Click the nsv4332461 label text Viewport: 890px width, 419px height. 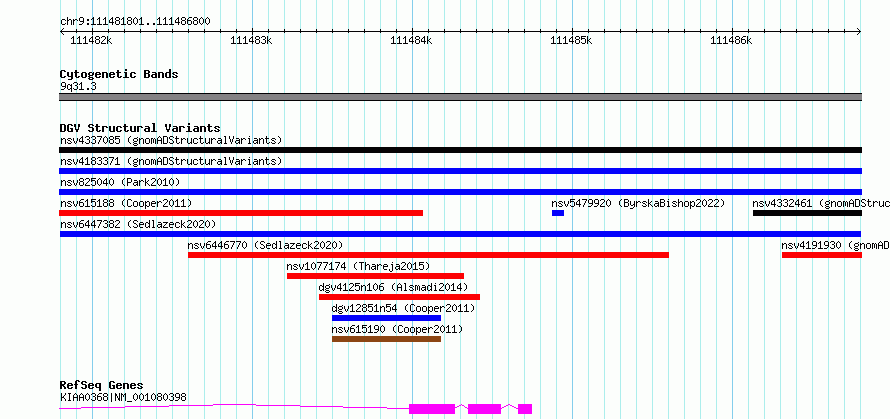(821, 203)
